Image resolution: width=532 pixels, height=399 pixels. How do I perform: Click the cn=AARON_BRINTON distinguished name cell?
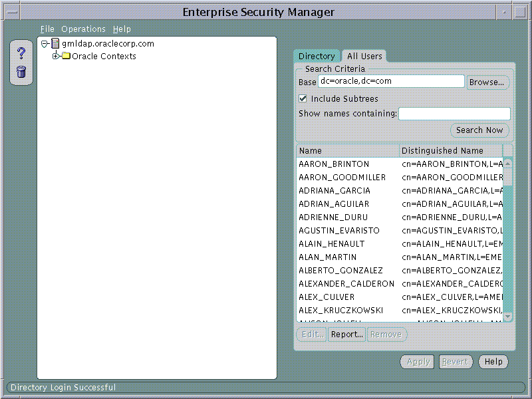coord(452,164)
